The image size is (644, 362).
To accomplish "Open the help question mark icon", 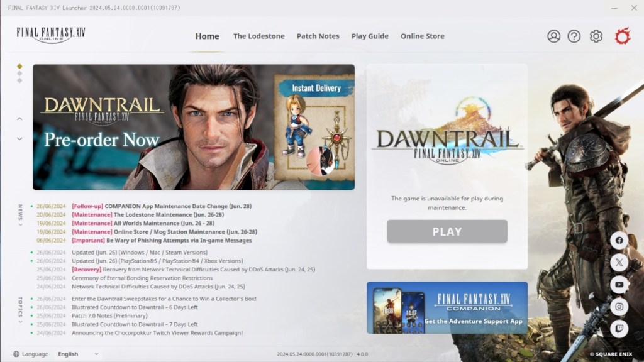I will coord(574,36).
